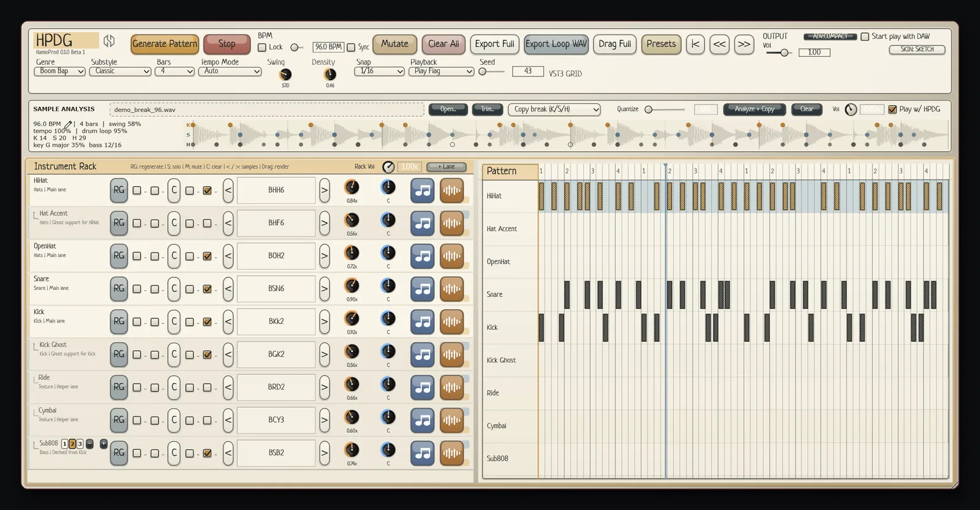The height and width of the screenshot is (510, 980).
Task: Click the orange waveform button for Kick
Action: click(451, 321)
